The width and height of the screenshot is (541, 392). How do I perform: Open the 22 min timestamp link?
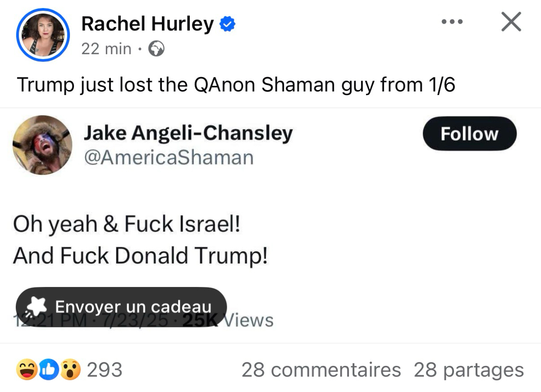click(106, 48)
